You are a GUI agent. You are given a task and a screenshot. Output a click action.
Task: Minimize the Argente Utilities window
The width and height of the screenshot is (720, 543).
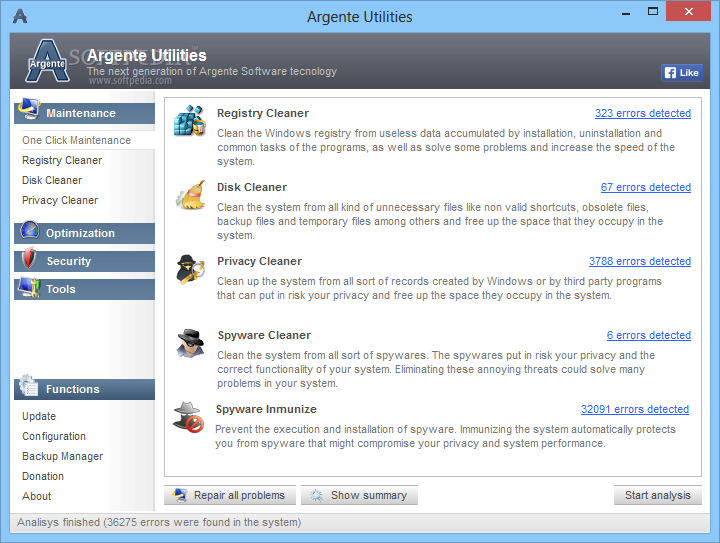point(625,11)
